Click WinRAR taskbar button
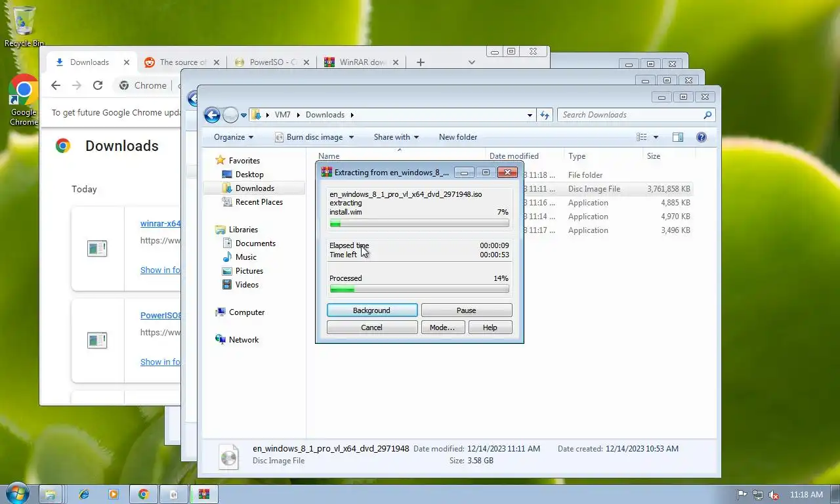840x504 pixels. point(204,494)
